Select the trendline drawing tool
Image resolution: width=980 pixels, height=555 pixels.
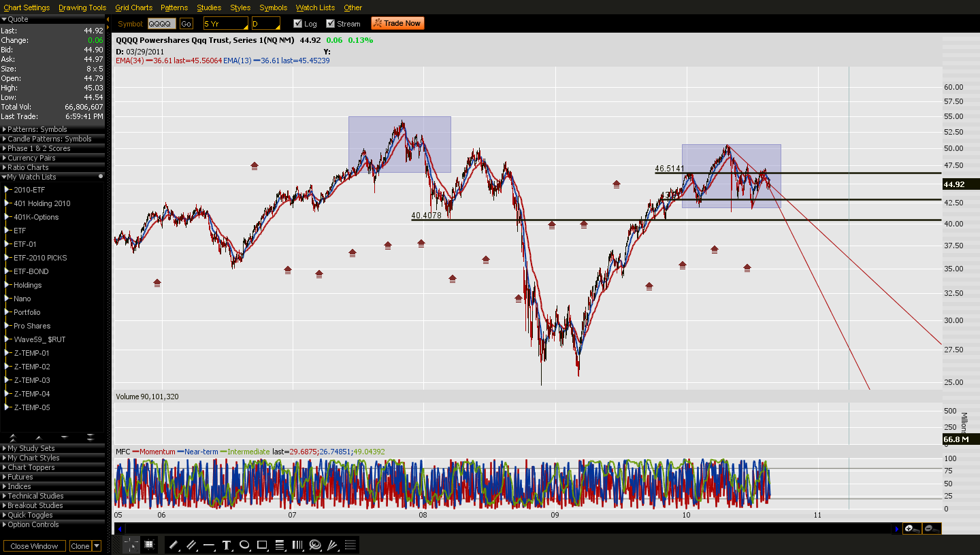pyautogui.click(x=173, y=545)
